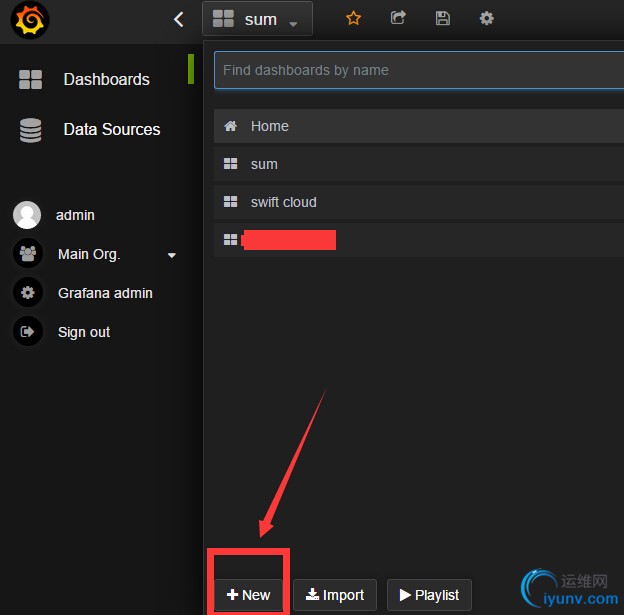Click the Grafana admin gear icon
624x615 pixels.
[28, 293]
